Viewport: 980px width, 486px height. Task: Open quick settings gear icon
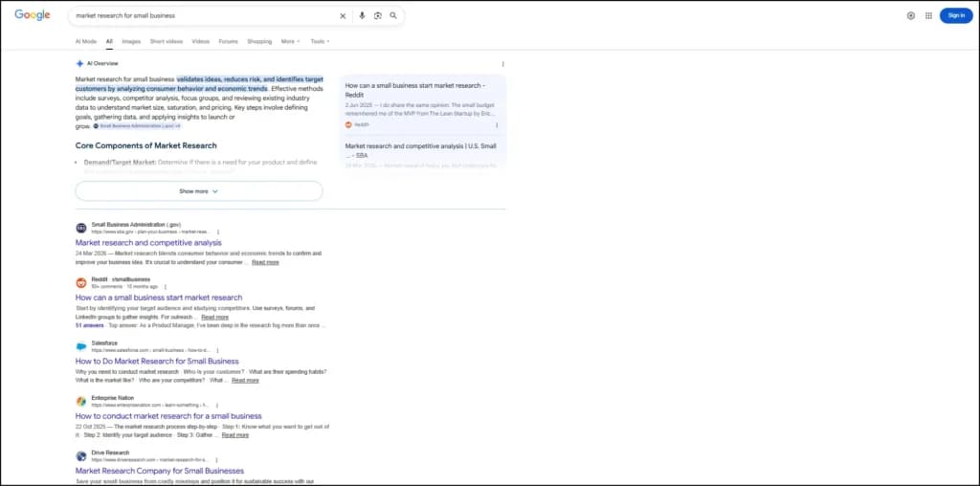click(x=911, y=15)
